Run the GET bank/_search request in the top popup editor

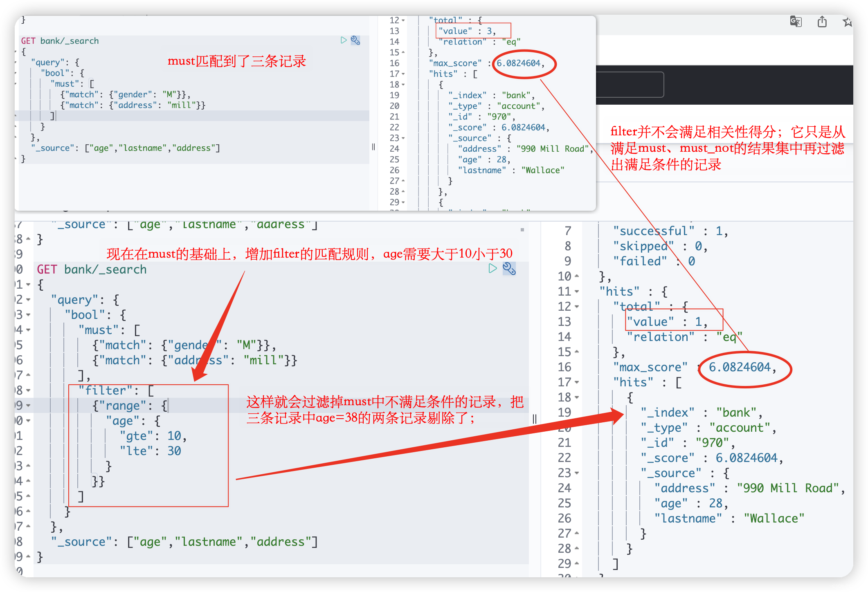pos(344,40)
